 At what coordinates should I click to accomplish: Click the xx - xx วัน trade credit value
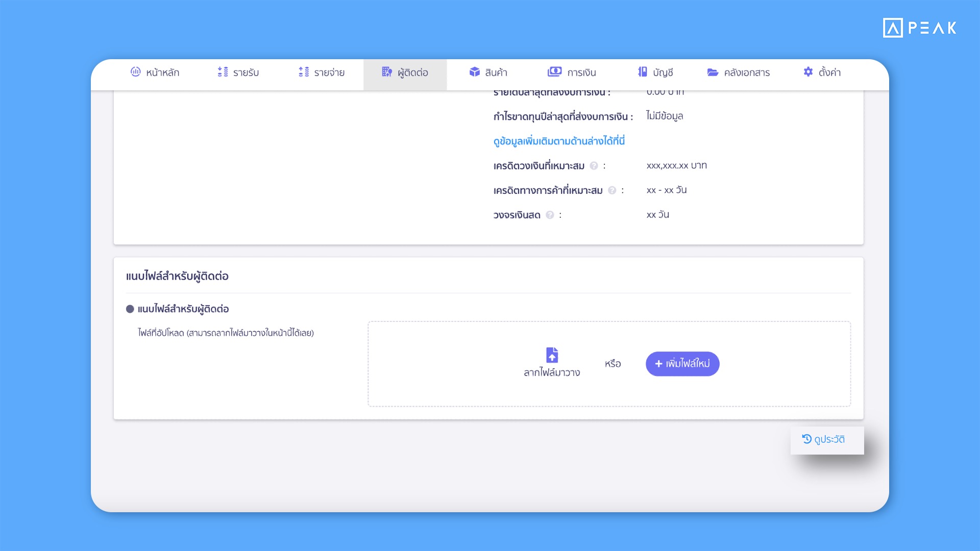667,190
